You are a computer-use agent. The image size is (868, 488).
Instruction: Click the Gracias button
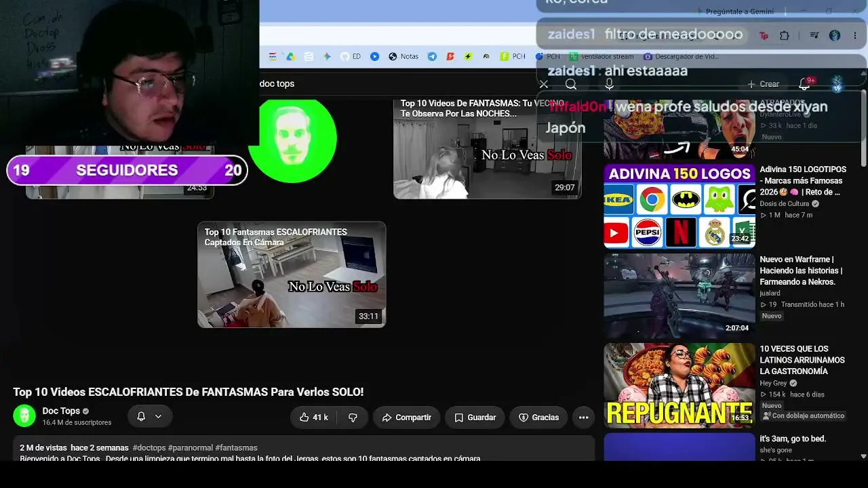coord(539,418)
